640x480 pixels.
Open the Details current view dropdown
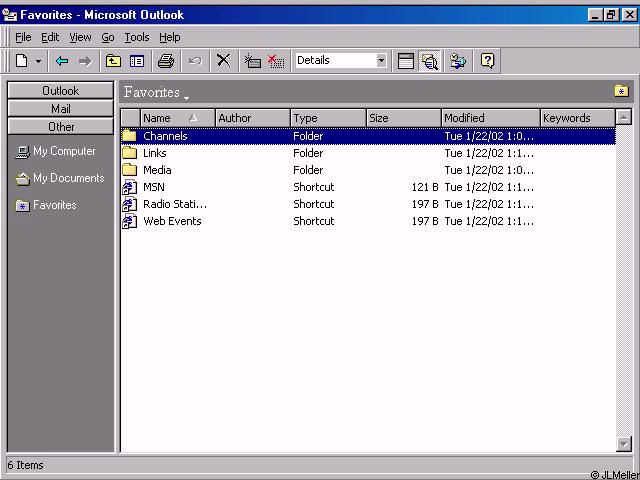point(381,61)
